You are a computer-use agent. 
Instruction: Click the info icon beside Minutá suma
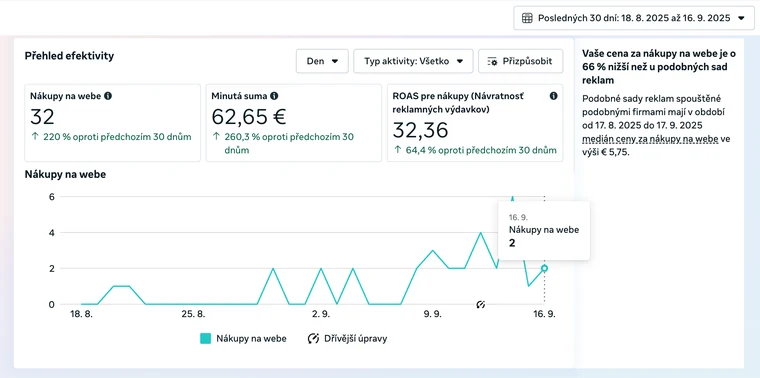coord(274,96)
